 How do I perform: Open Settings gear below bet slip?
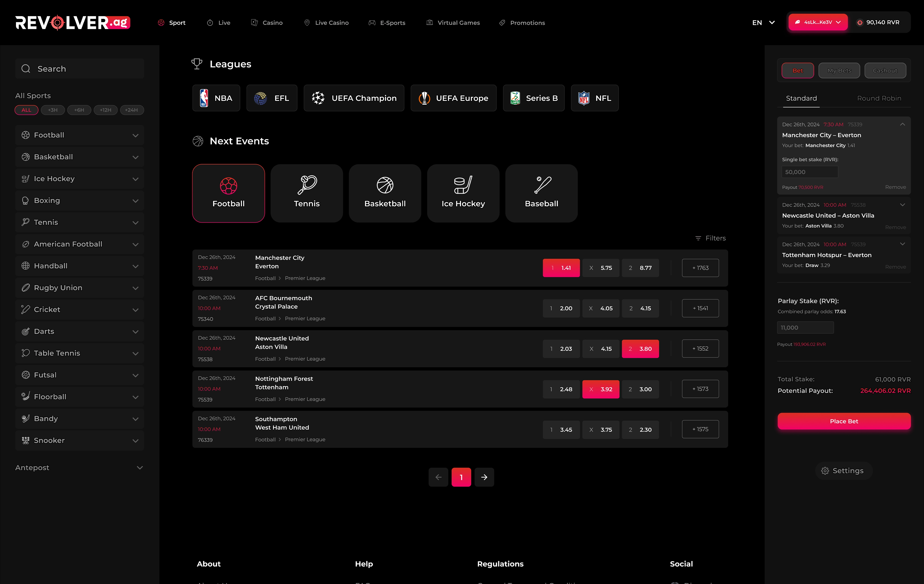[825, 471]
